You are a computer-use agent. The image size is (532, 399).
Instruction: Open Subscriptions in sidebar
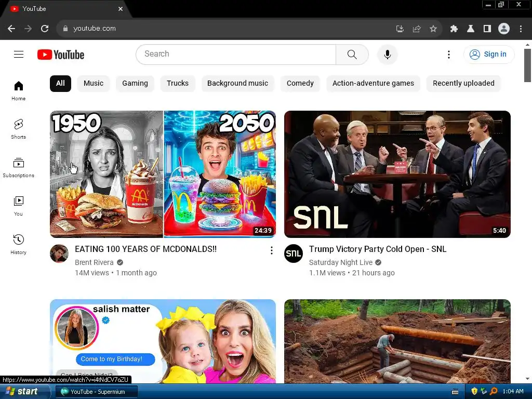tap(19, 168)
